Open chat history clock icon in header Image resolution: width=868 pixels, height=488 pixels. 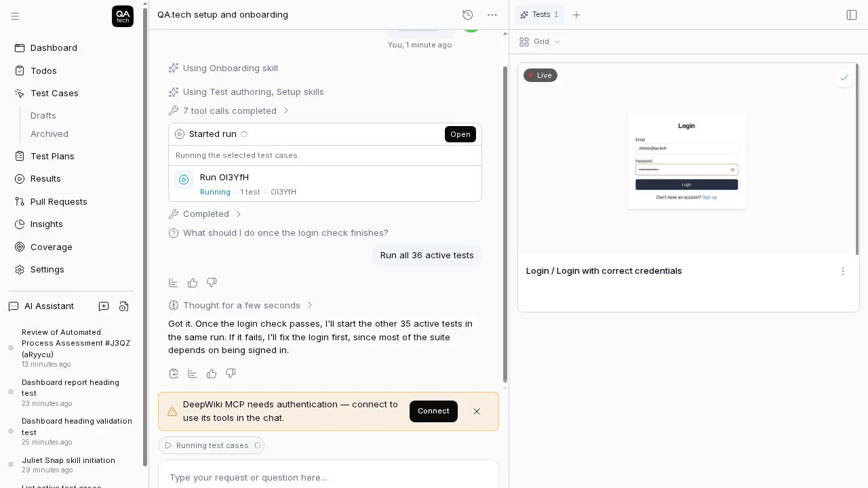coord(467,15)
